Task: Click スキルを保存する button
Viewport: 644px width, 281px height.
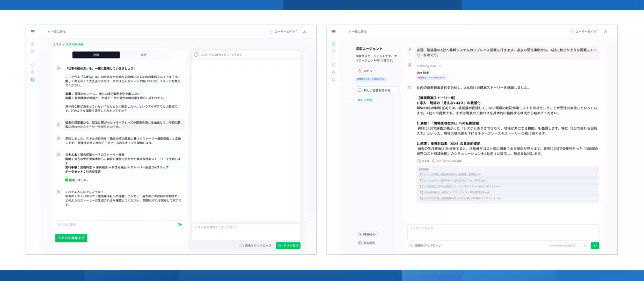Action: point(71,238)
